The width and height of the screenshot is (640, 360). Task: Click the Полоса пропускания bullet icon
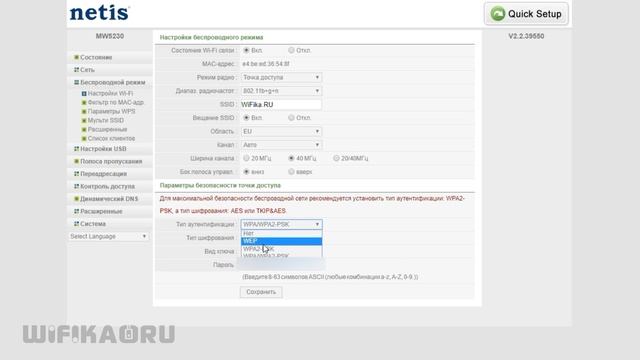76,161
